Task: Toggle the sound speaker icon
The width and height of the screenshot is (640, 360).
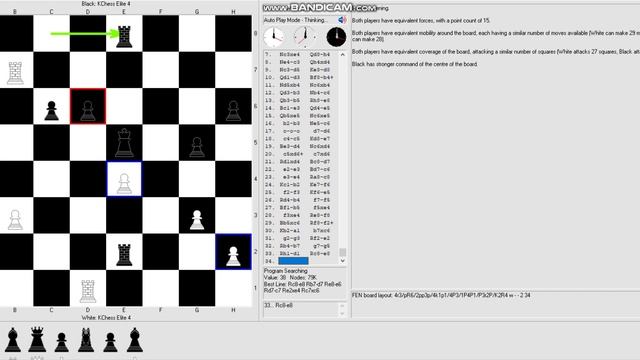Action: [x=342, y=20]
